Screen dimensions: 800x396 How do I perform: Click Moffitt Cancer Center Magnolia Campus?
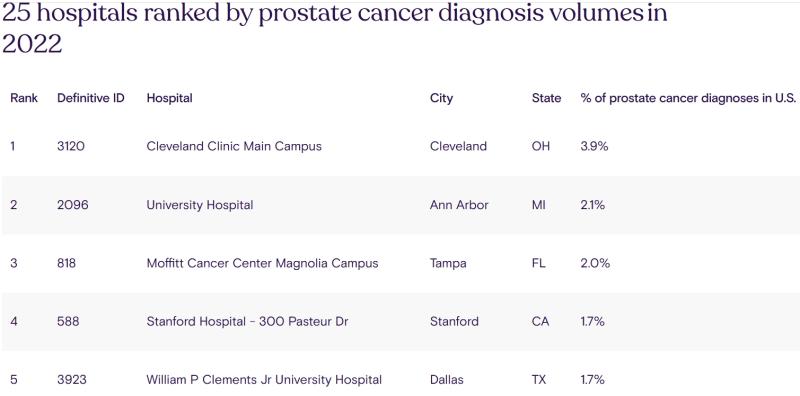(262, 263)
